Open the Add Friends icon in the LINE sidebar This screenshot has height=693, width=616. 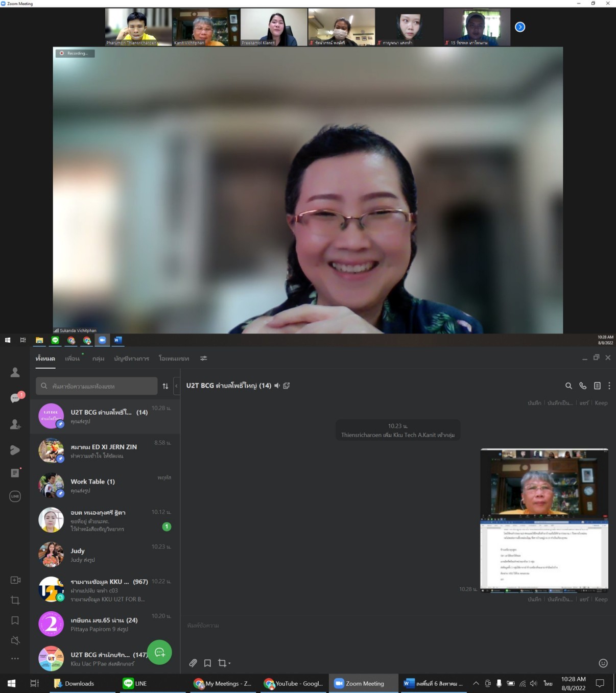[x=15, y=424]
